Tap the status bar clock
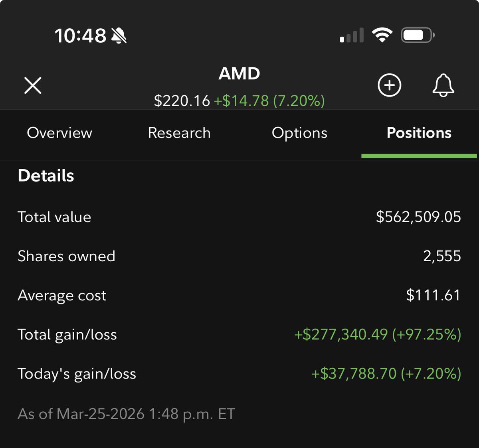The height and width of the screenshot is (448, 479). (x=80, y=36)
